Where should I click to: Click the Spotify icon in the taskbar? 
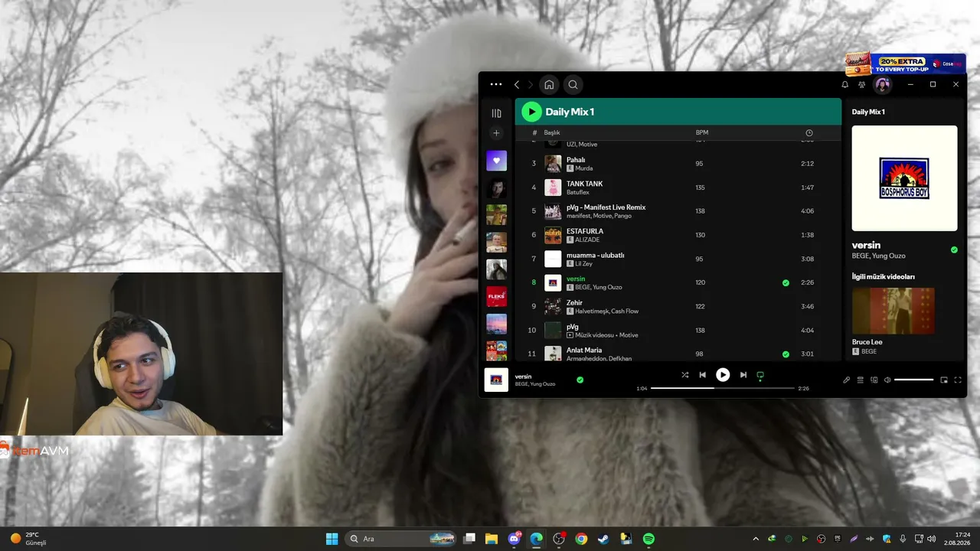tap(648, 539)
